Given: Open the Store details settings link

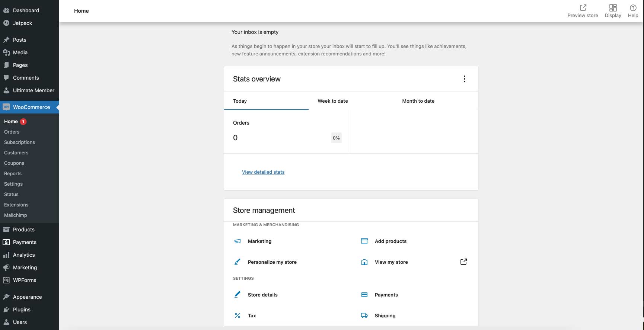Looking at the screenshot, I should [x=263, y=295].
